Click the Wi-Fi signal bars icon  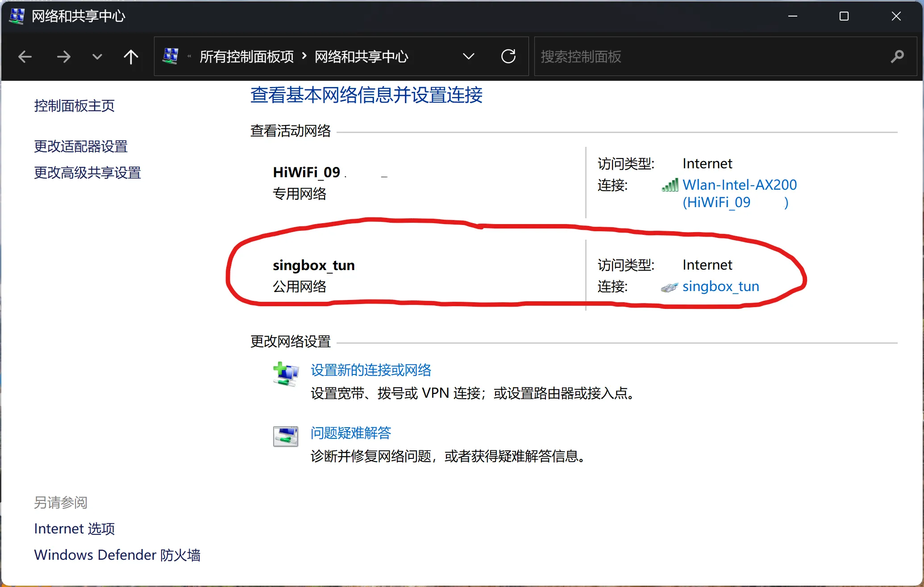pyautogui.click(x=670, y=185)
